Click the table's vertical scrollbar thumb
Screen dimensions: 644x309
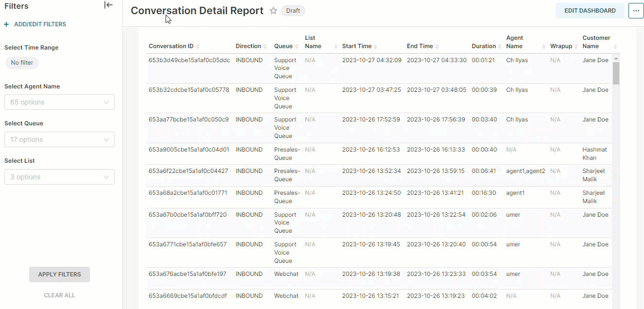tap(616, 73)
